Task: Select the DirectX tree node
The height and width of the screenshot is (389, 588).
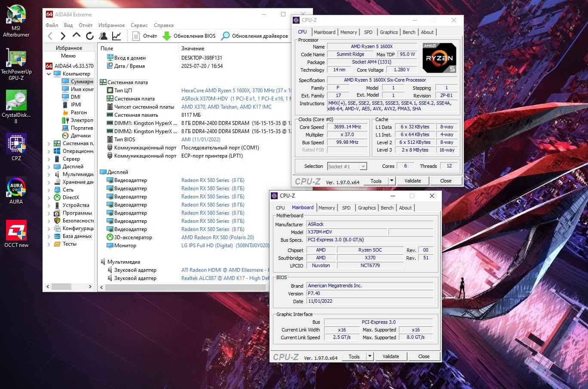Action: (x=67, y=197)
